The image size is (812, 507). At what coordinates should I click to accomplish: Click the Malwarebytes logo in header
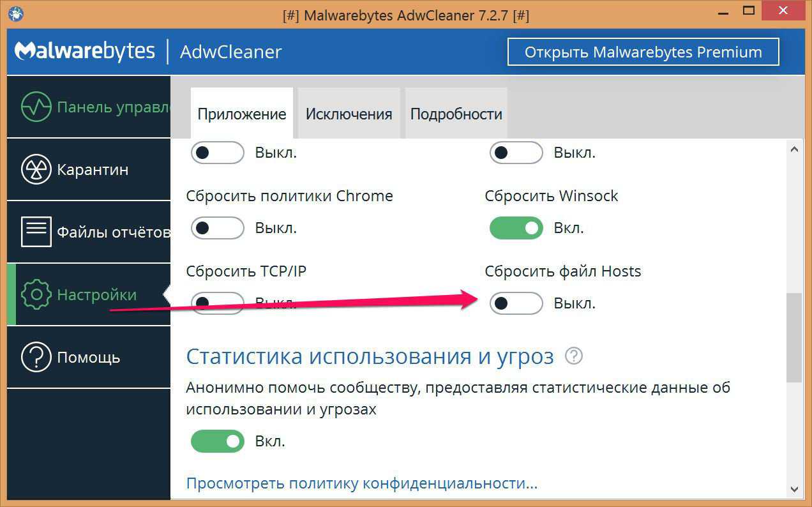click(85, 51)
